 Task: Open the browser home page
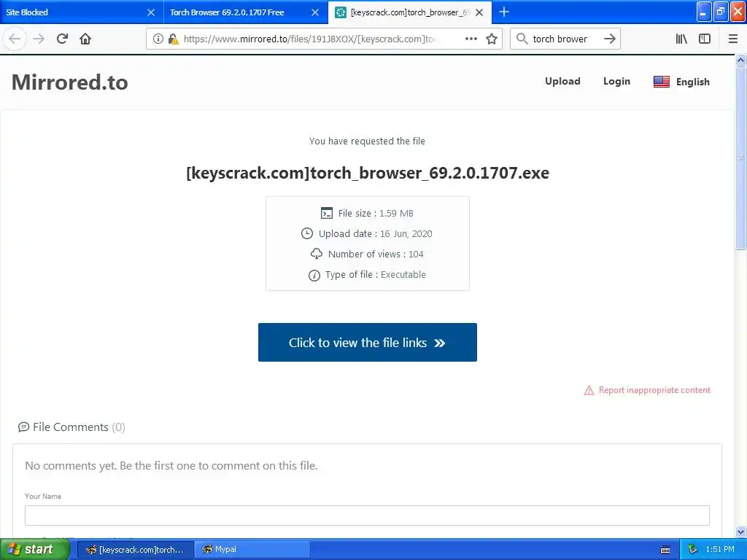coord(85,39)
